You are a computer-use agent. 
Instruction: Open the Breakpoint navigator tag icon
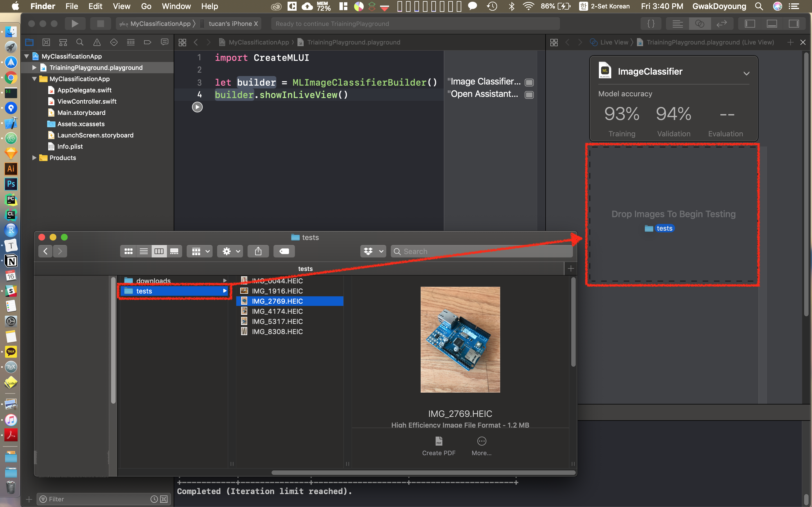pyautogui.click(x=148, y=42)
